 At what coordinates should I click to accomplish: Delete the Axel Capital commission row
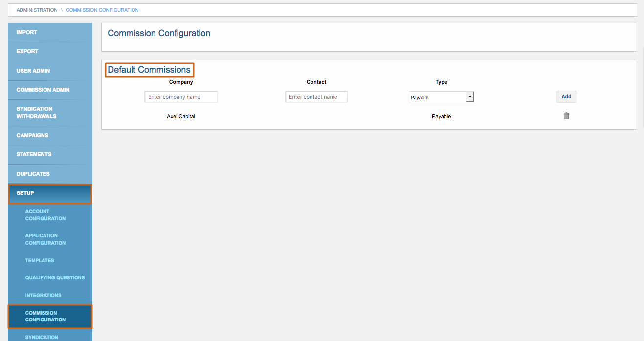coord(566,116)
